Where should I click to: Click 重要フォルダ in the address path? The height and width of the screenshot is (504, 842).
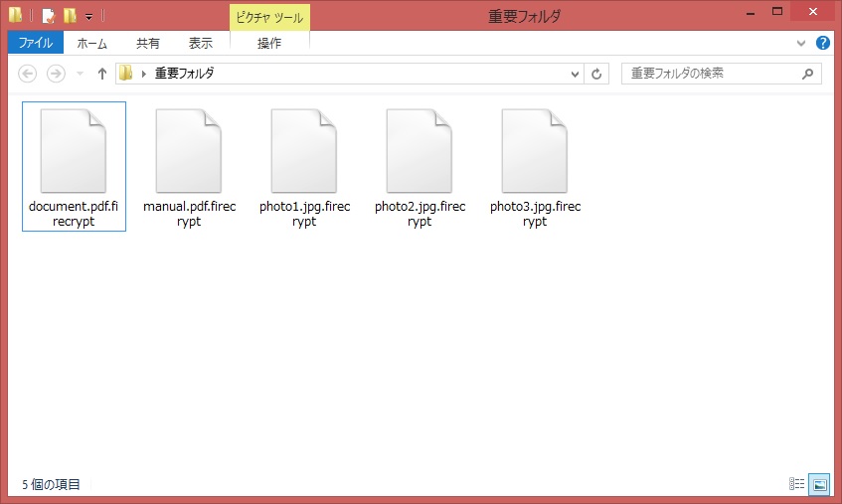pos(184,73)
